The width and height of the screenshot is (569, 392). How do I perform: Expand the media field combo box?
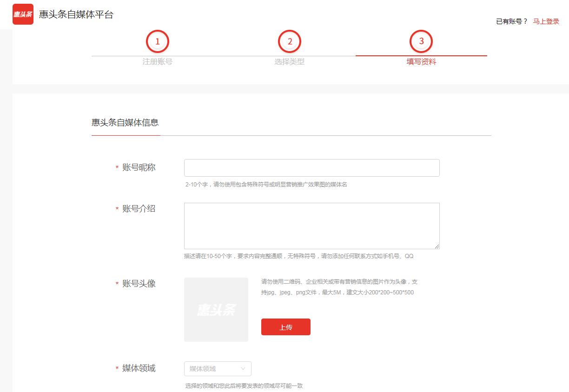point(218,368)
